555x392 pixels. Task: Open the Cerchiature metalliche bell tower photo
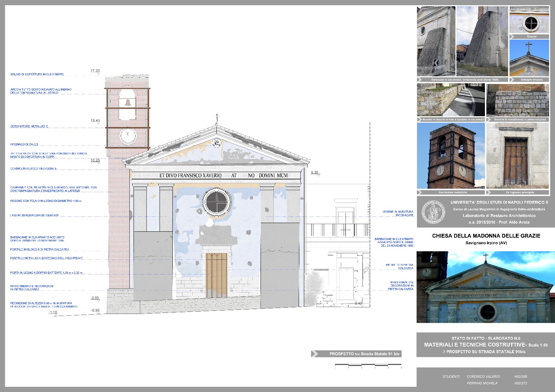click(x=451, y=156)
